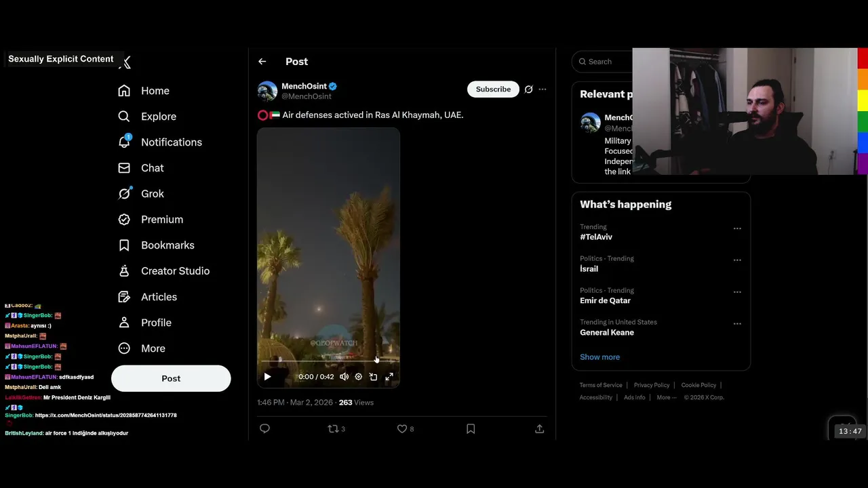The width and height of the screenshot is (868, 488).
Task: Open more options for the İsrail trend
Action: click(737, 260)
